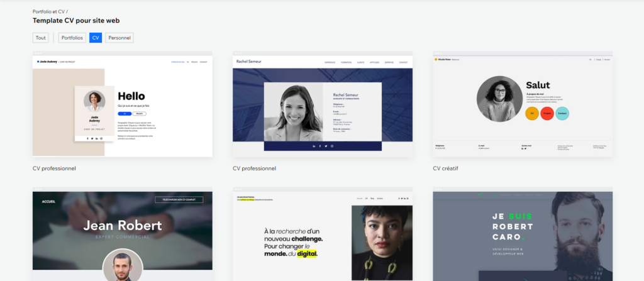644x281 pixels.
Task: Go to Portfolio et CV breadcrumb
Action: pos(48,11)
